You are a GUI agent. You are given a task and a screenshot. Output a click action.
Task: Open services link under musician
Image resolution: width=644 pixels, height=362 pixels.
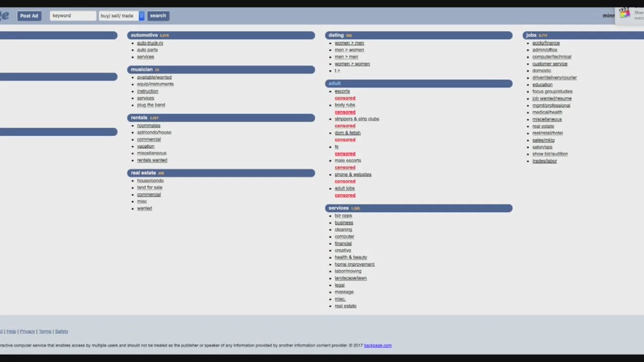(x=145, y=98)
